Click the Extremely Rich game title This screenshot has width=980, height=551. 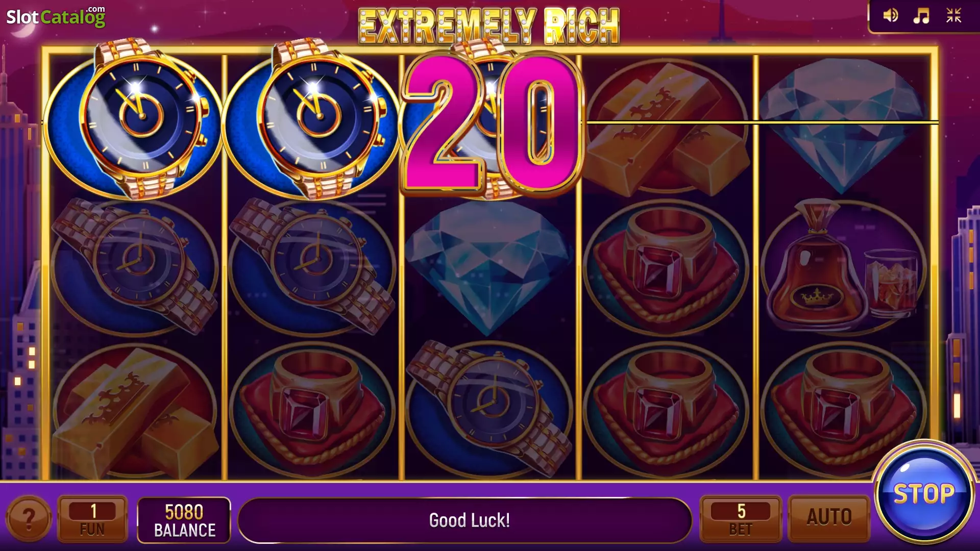click(x=489, y=26)
